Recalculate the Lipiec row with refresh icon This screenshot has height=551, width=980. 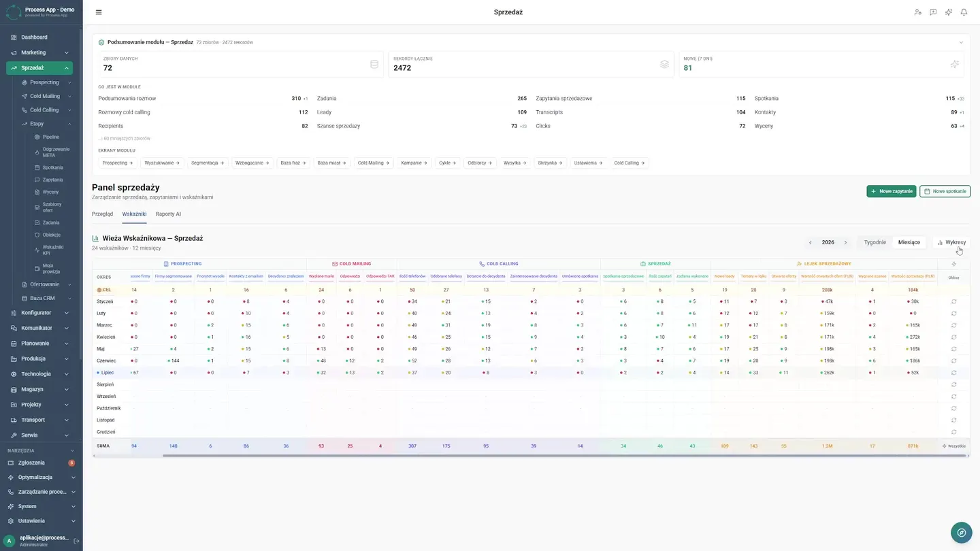click(x=953, y=373)
